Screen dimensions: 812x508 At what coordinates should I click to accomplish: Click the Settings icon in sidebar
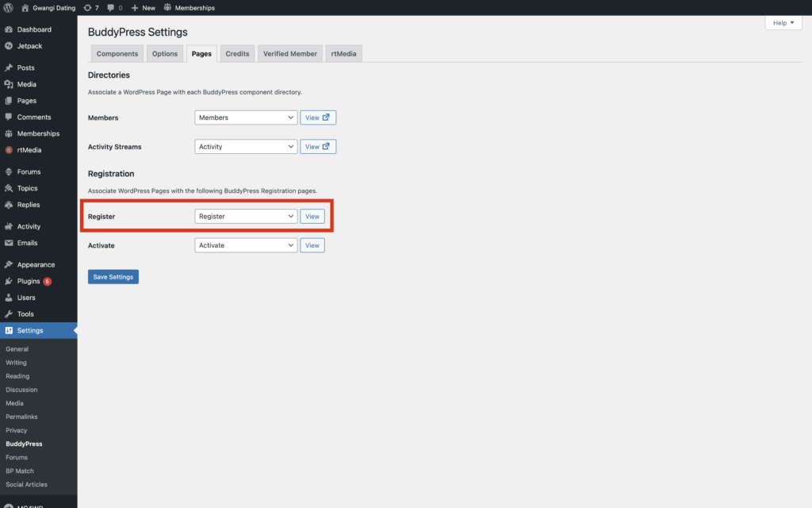(x=9, y=330)
